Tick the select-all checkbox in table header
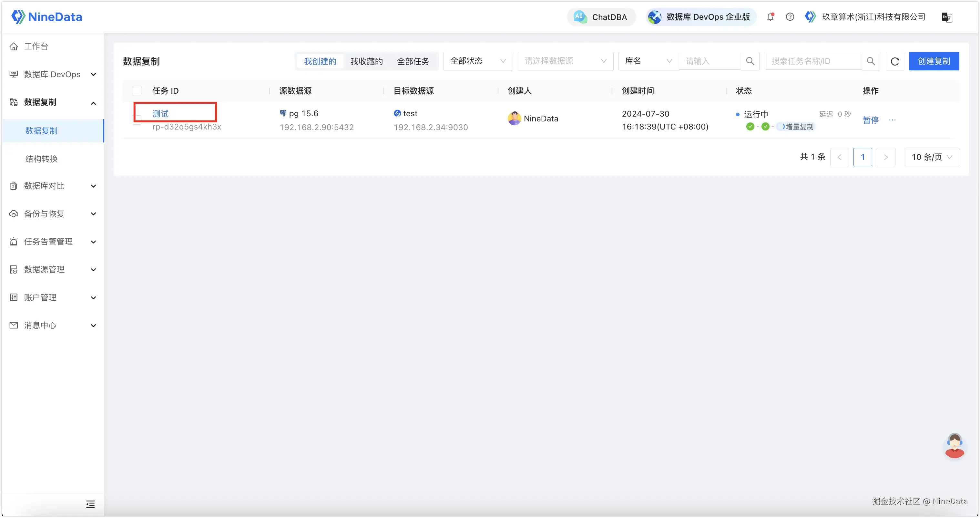The height and width of the screenshot is (518, 980). 137,90
